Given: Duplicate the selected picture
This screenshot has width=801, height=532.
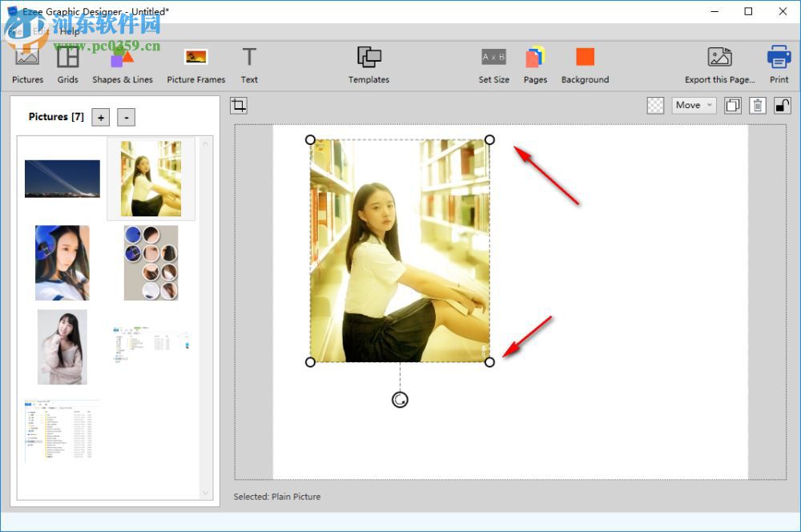Looking at the screenshot, I should click(732, 105).
